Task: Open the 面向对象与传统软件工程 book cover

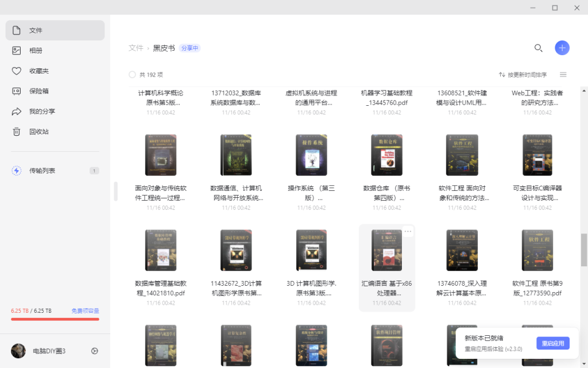Action: point(161,155)
